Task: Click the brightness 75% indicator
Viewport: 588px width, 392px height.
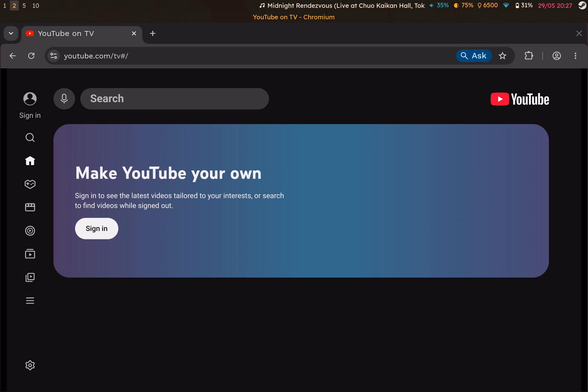Action: point(463,5)
